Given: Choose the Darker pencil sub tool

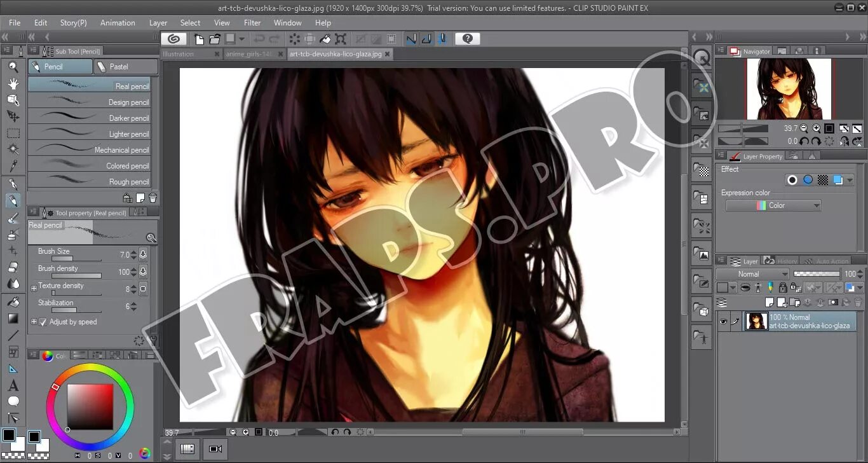Looking at the screenshot, I should pyautogui.click(x=89, y=118).
